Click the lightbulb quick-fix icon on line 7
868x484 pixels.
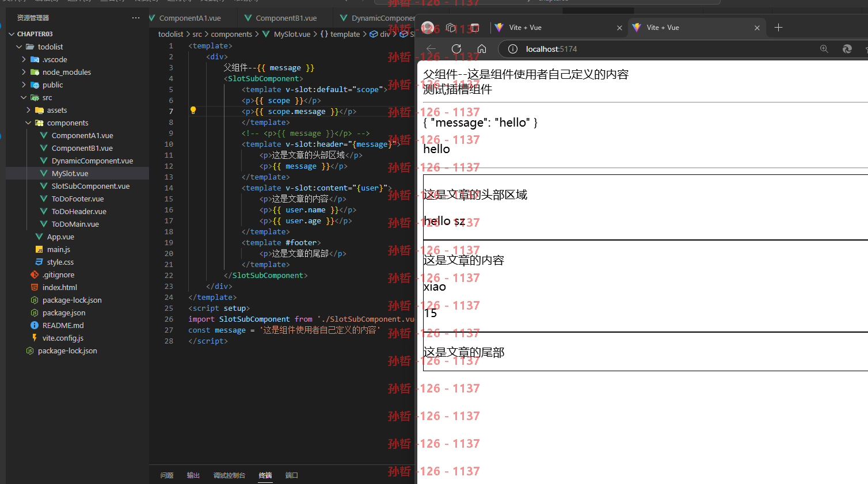(193, 110)
